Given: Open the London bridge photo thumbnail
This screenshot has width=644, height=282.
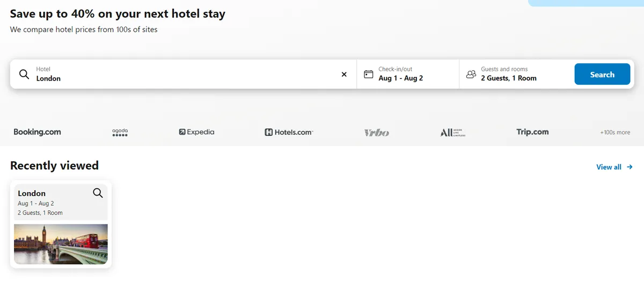Looking at the screenshot, I should (x=61, y=244).
